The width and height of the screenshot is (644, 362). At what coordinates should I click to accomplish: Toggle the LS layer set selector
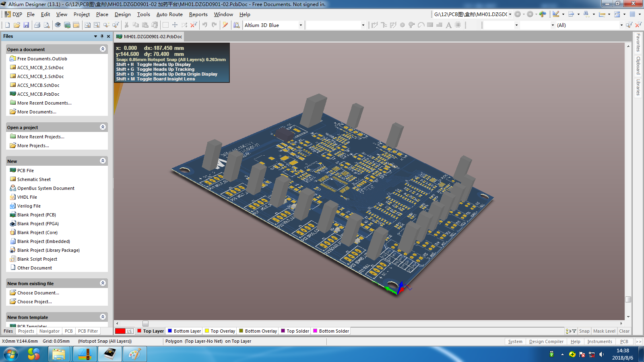pyautogui.click(x=130, y=331)
